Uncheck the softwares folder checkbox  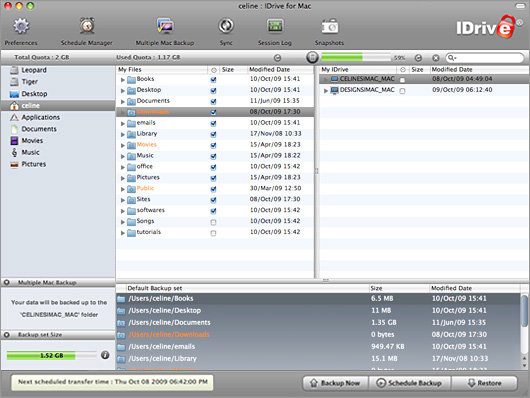pos(213,211)
